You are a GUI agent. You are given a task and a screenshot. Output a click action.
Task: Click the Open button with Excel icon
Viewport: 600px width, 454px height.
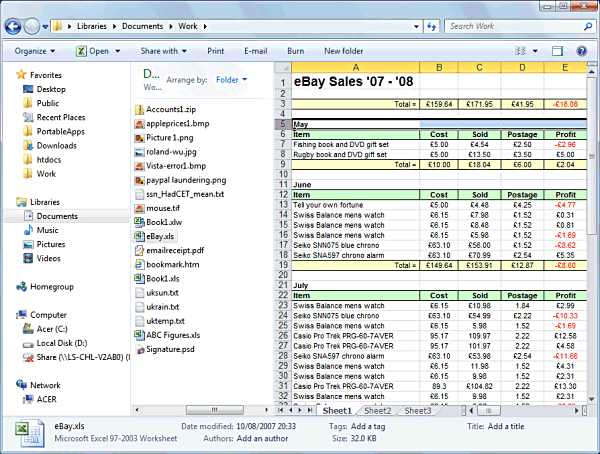[93, 51]
